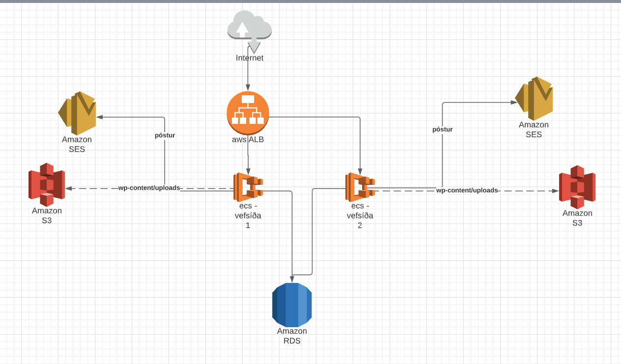The width and height of the screenshot is (621, 364).
Task: Select the dashed arrow pointing to left Amazon S3
Action: point(93,188)
